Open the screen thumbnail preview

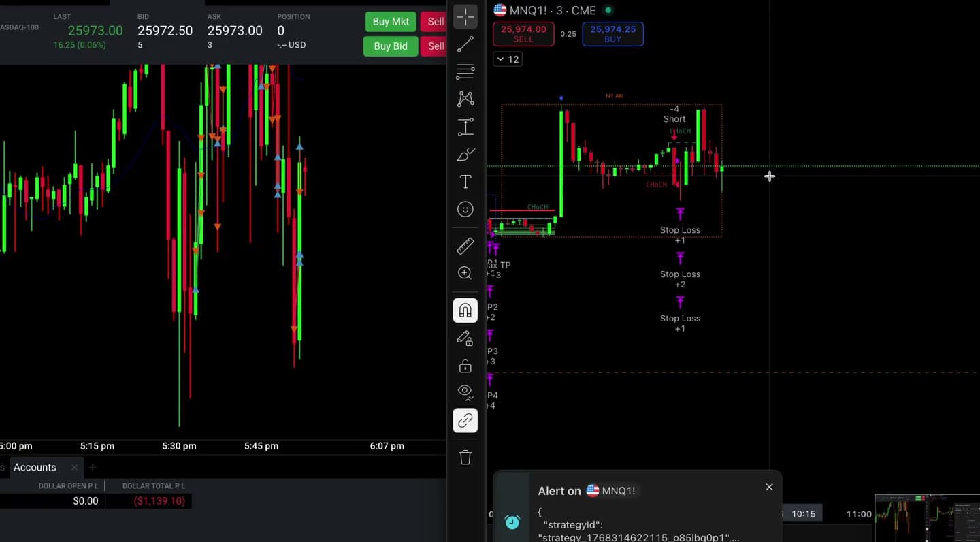[x=927, y=518]
